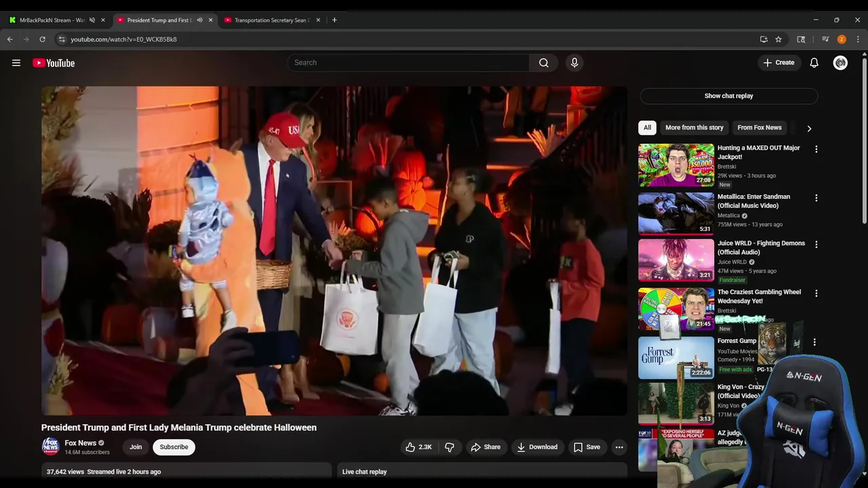Click the Fundraiser badge under Juice WRLD
Viewport: 868px width, 488px height.
[x=732, y=280]
